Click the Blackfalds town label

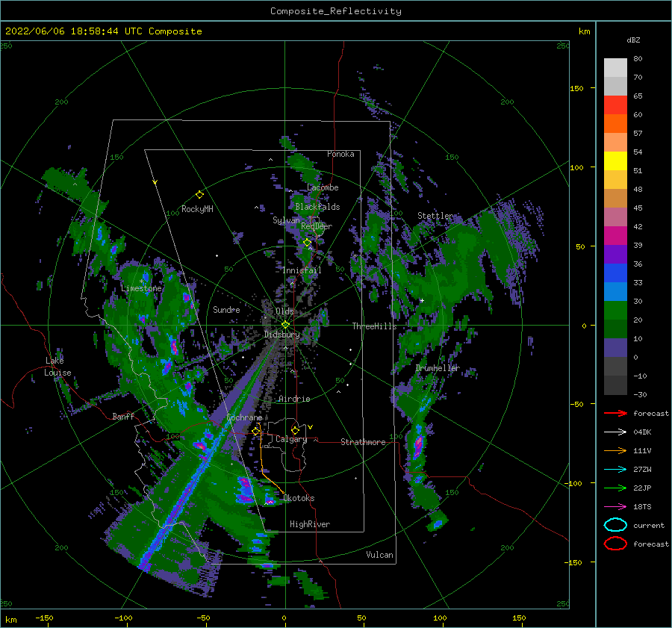317,207
